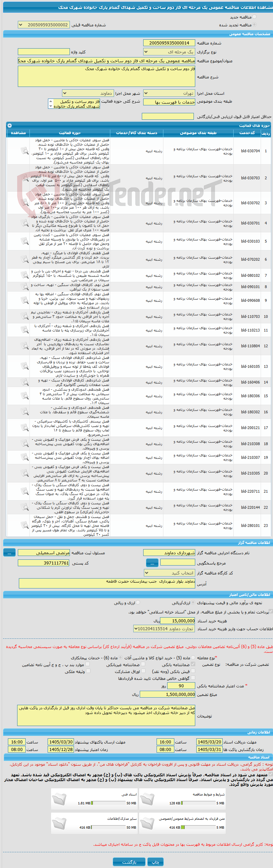Screen dimensions: 273x868
Task: Open the شهر محل اجرا dropdown
Action: pyautogui.click(x=88, y=93)
